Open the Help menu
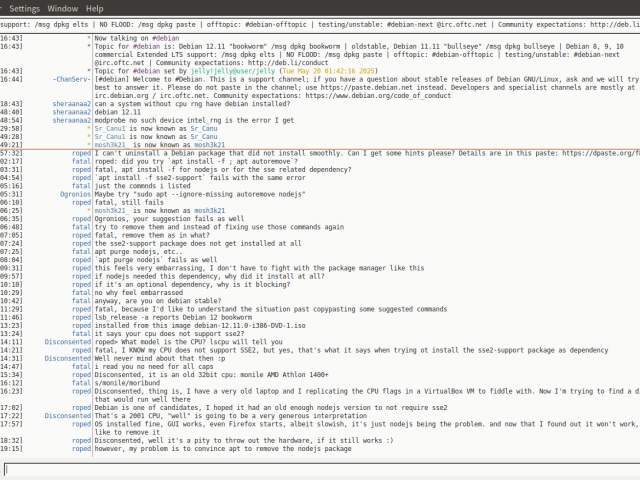Image resolution: width=640 pixels, height=480 pixels. [x=94, y=9]
